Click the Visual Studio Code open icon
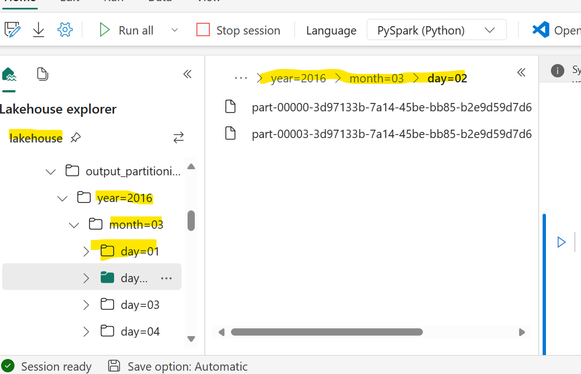This screenshot has height=374, width=581. click(541, 30)
